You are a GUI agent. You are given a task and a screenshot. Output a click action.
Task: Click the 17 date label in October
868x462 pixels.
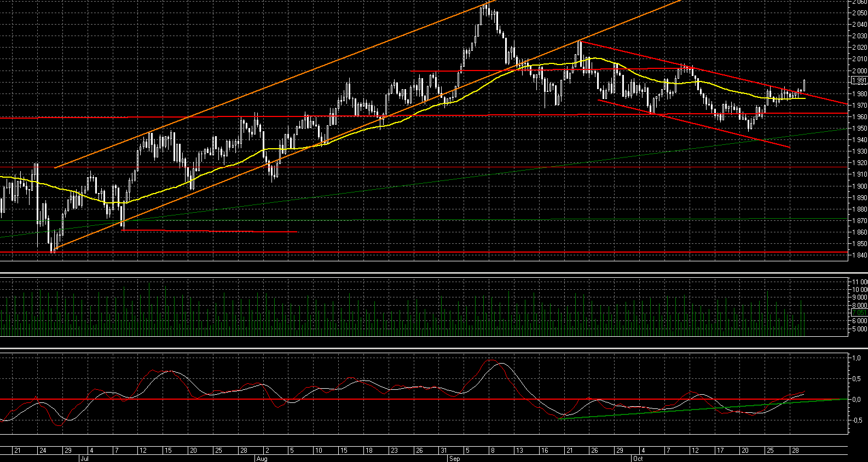point(720,451)
